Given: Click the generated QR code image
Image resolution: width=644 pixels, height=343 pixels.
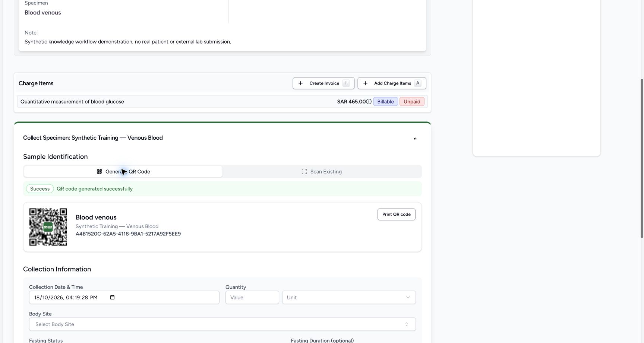Looking at the screenshot, I should click(48, 227).
